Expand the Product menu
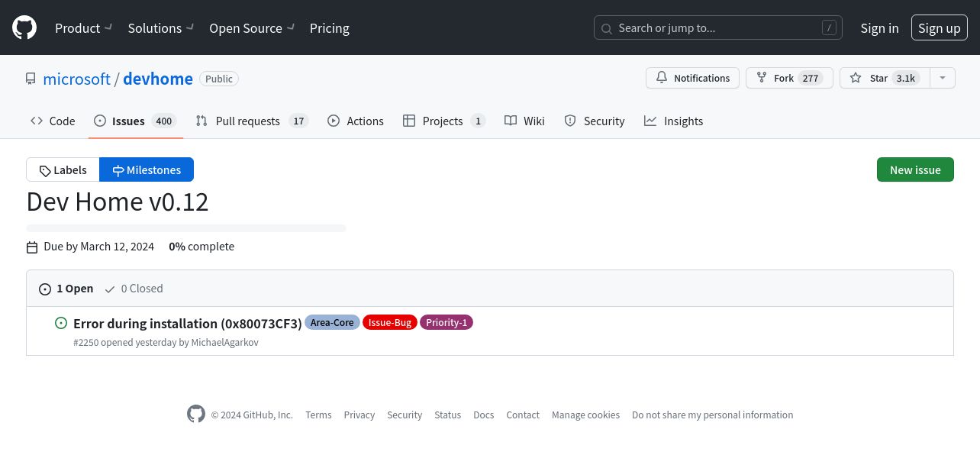Viewport: 980px width, 455px height. [x=84, y=28]
